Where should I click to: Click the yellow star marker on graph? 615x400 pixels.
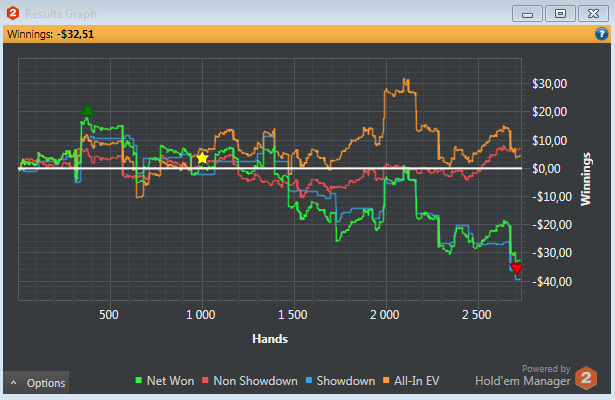202,158
